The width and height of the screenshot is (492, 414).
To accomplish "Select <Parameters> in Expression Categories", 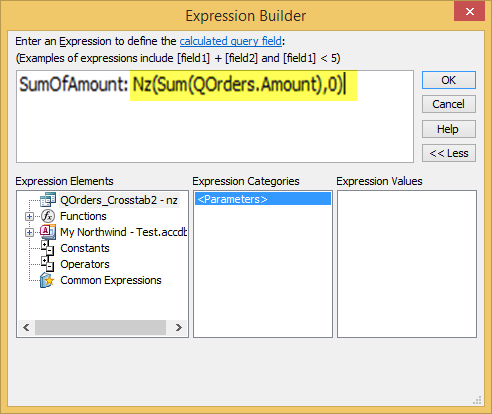I will pos(263,199).
